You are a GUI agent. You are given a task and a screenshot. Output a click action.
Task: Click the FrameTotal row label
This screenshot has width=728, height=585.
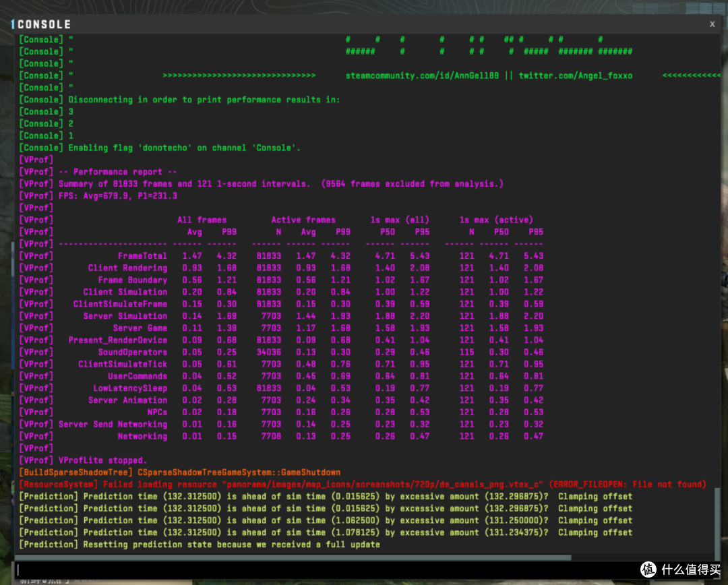142,256
